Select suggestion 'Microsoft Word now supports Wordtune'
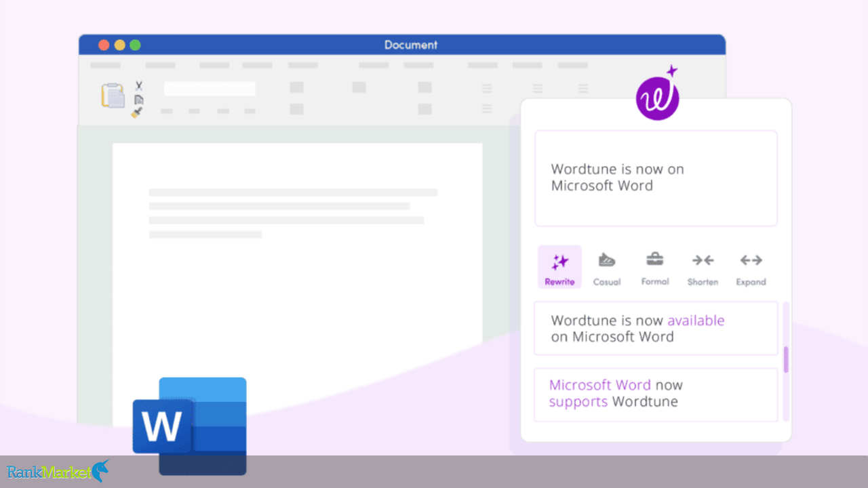This screenshot has width=868, height=488. (x=656, y=394)
